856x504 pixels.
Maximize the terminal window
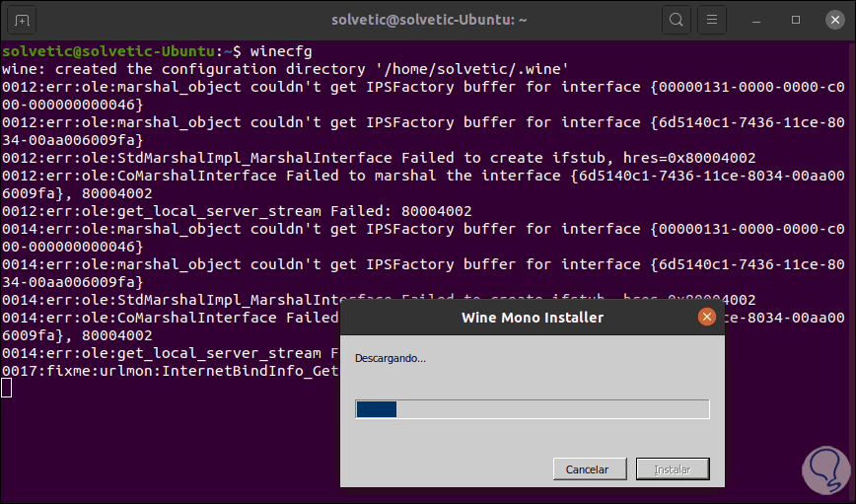coord(796,20)
